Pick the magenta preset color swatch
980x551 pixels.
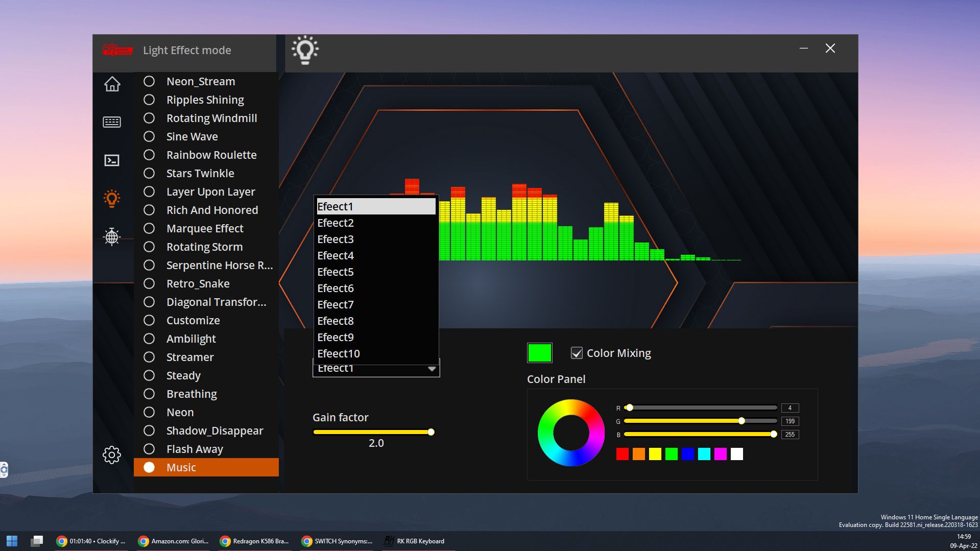tap(720, 454)
